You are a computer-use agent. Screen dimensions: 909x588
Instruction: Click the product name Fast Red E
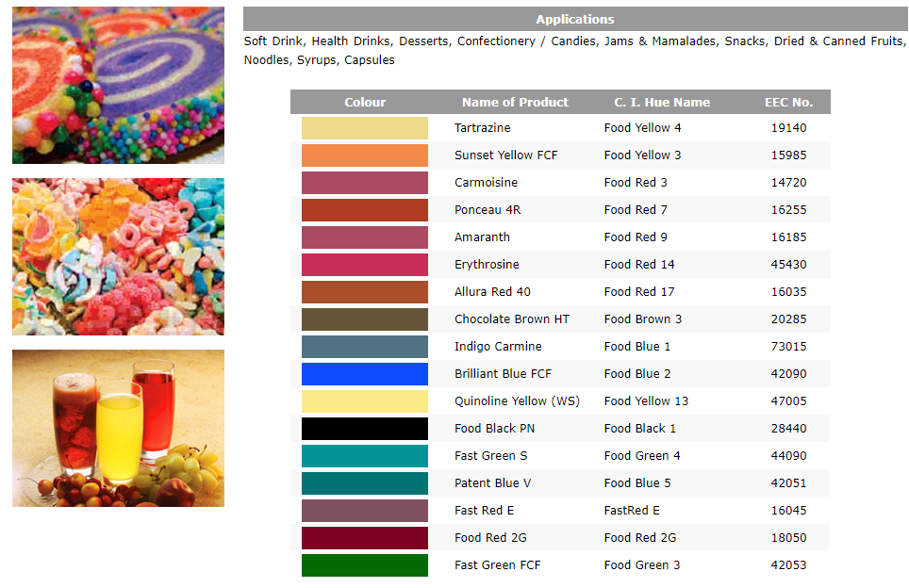coord(484,511)
